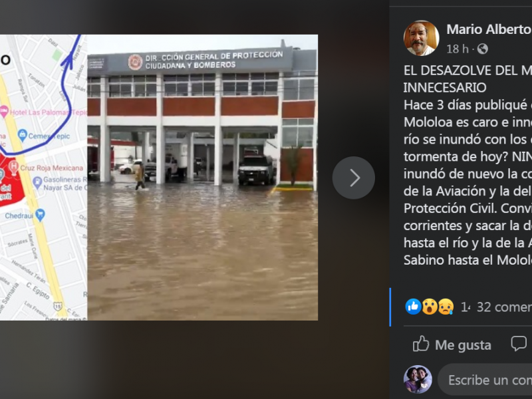Viewport: 532px width, 399px height.
Task: Click the comment speech bubble icon
Action: 519,344
